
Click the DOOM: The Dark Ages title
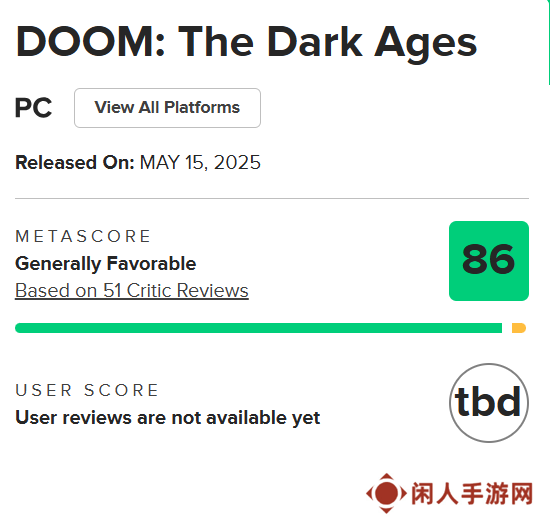pyautogui.click(x=246, y=42)
